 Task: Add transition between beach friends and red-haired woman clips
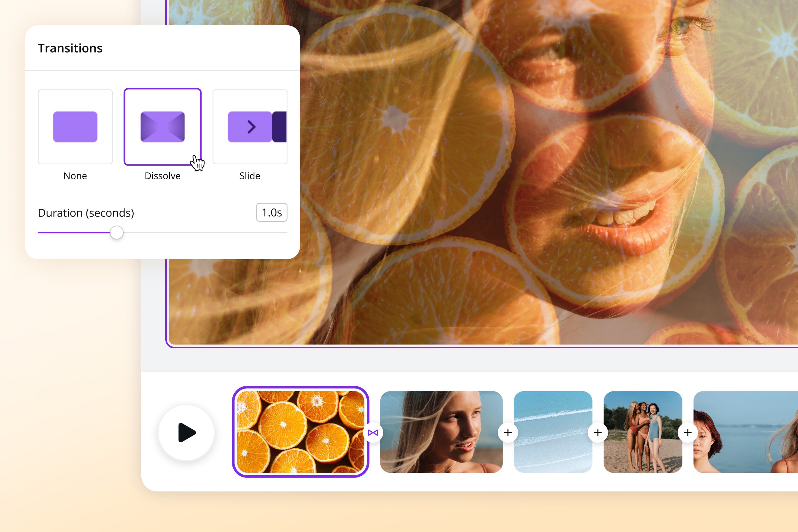tap(688, 433)
